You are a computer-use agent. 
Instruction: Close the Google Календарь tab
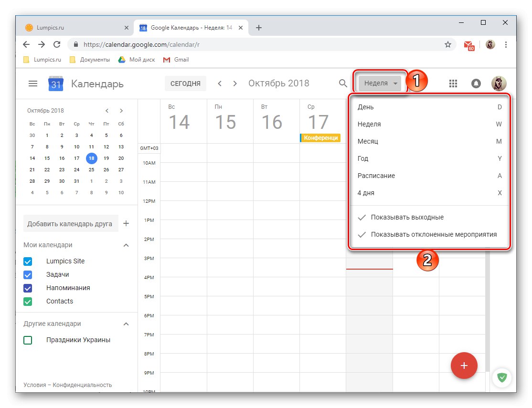pyautogui.click(x=241, y=28)
